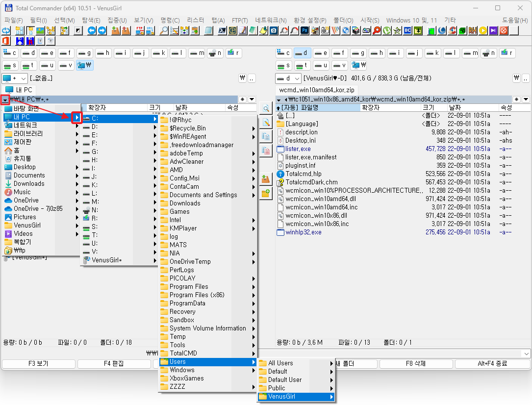Viewport: 532px width, 405px height.
Task: Open the [Language] folder in right panel
Action: 302,124
